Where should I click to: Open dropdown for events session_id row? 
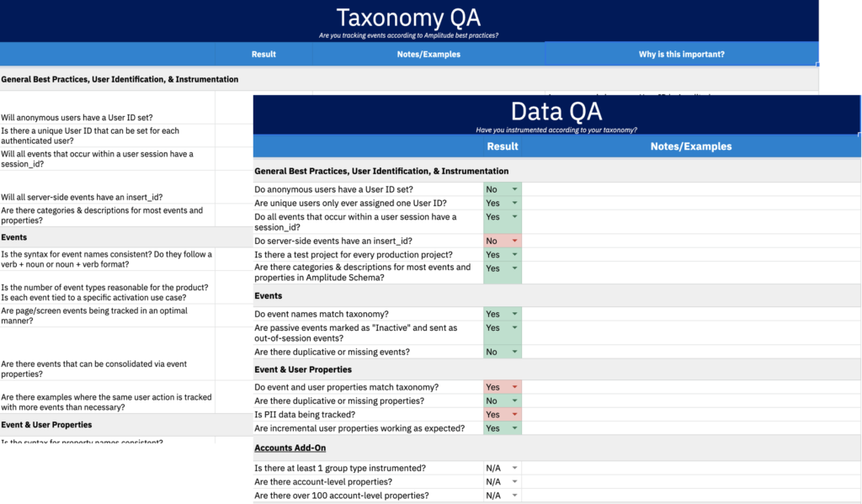click(x=514, y=216)
